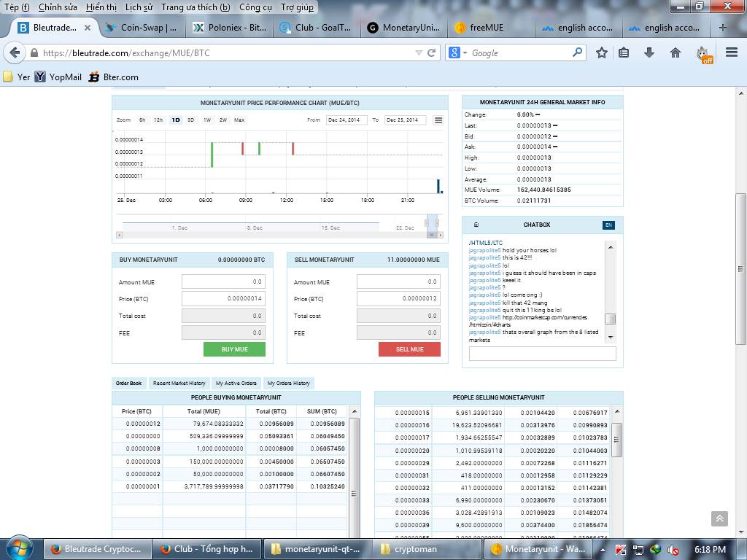Viewport: 747px width, 560px height.
Task: Click the scroll-to-top arrow icon
Action: point(719,518)
